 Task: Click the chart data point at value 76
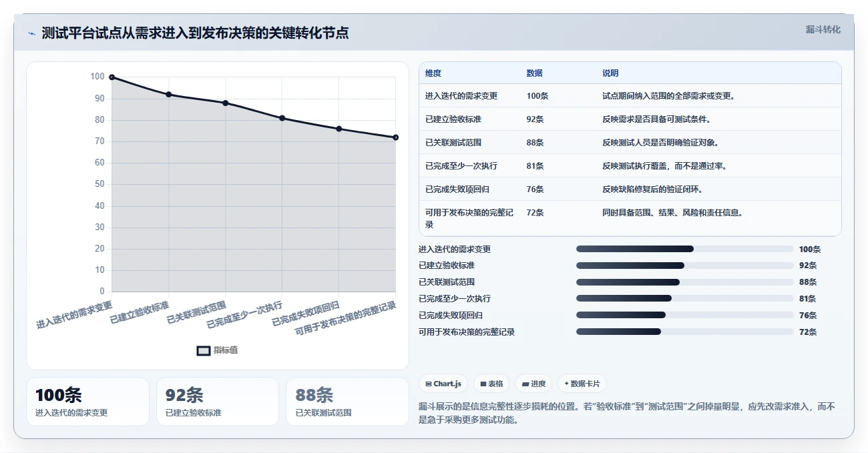[x=339, y=129]
